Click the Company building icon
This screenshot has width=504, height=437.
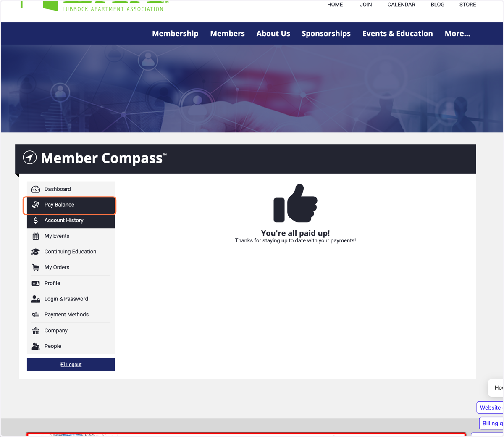click(36, 331)
